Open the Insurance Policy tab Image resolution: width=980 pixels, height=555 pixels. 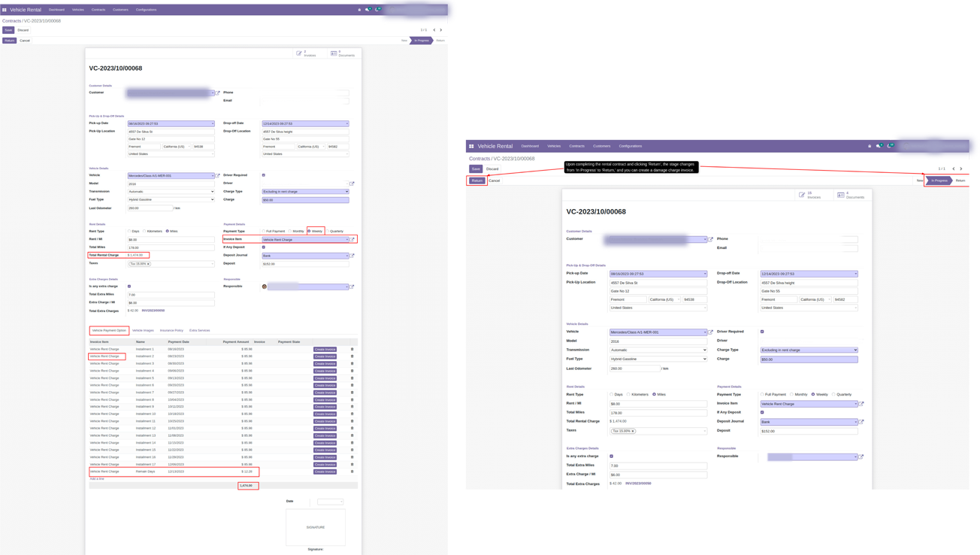(171, 330)
